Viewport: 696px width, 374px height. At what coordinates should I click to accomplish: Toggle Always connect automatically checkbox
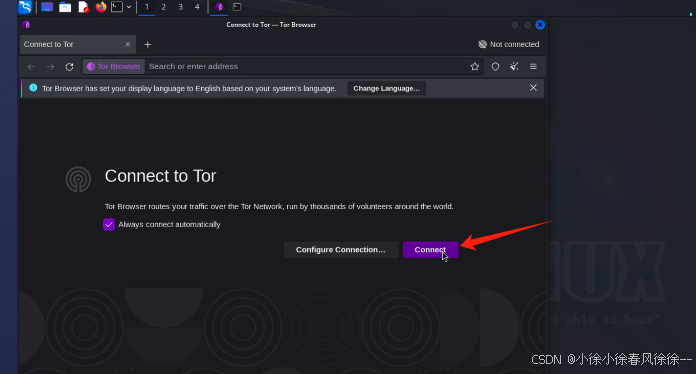pos(109,224)
